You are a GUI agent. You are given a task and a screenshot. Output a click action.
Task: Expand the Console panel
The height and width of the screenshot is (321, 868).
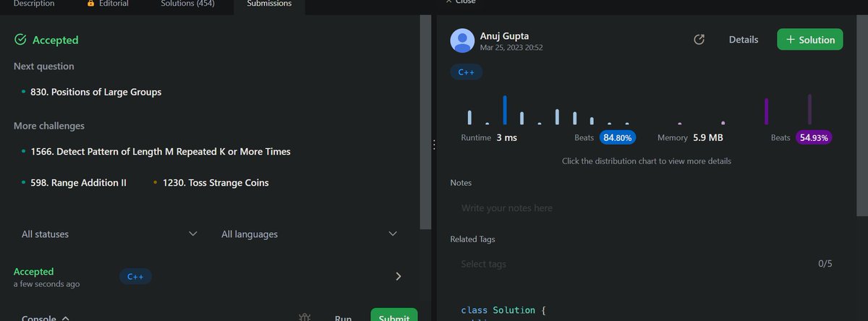[46, 318]
